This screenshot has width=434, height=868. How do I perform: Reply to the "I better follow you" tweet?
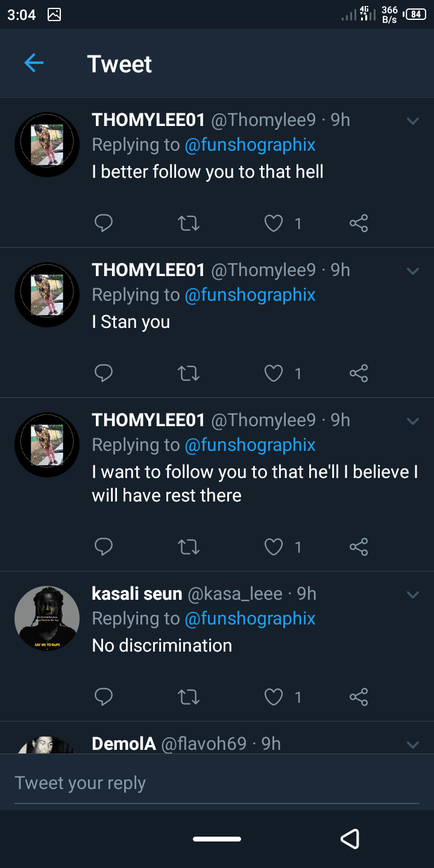click(x=104, y=224)
